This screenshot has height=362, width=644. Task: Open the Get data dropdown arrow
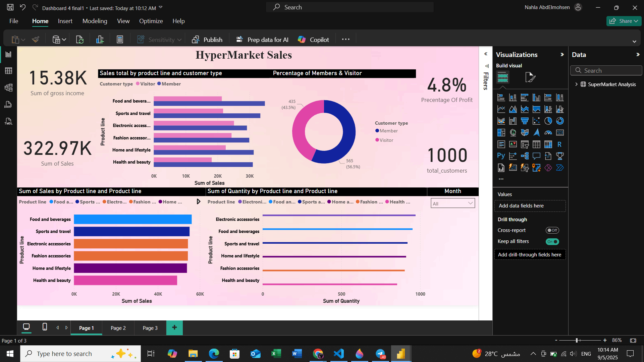(x=64, y=39)
